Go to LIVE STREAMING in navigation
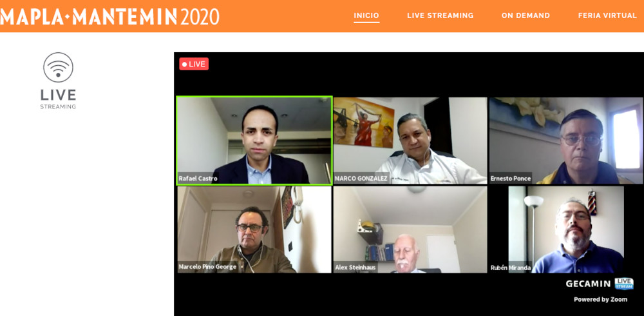This screenshot has height=316, width=644. [x=440, y=15]
